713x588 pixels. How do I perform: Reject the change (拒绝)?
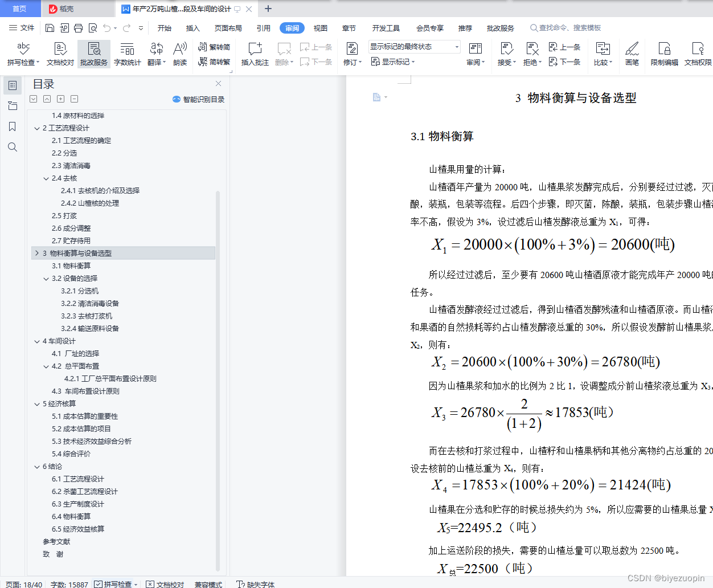pos(532,54)
